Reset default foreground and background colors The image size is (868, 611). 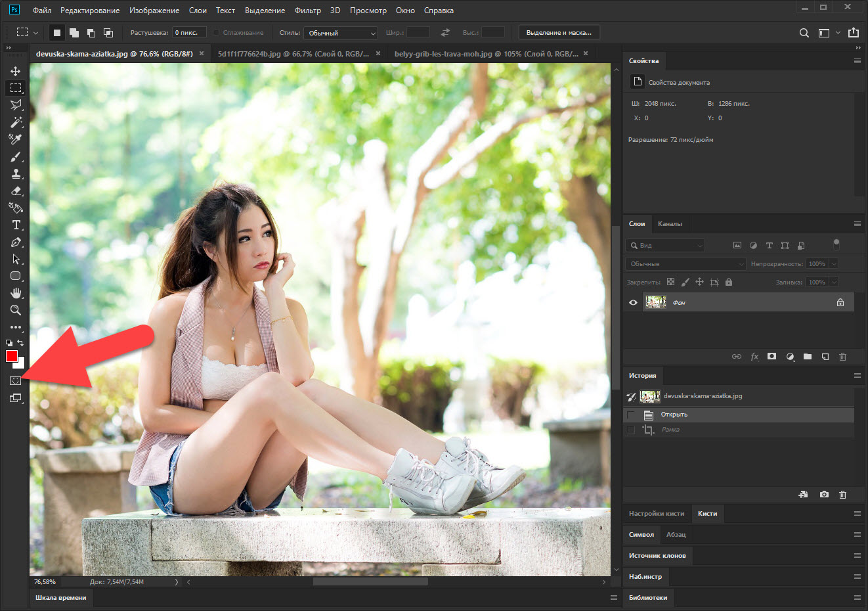(x=9, y=343)
